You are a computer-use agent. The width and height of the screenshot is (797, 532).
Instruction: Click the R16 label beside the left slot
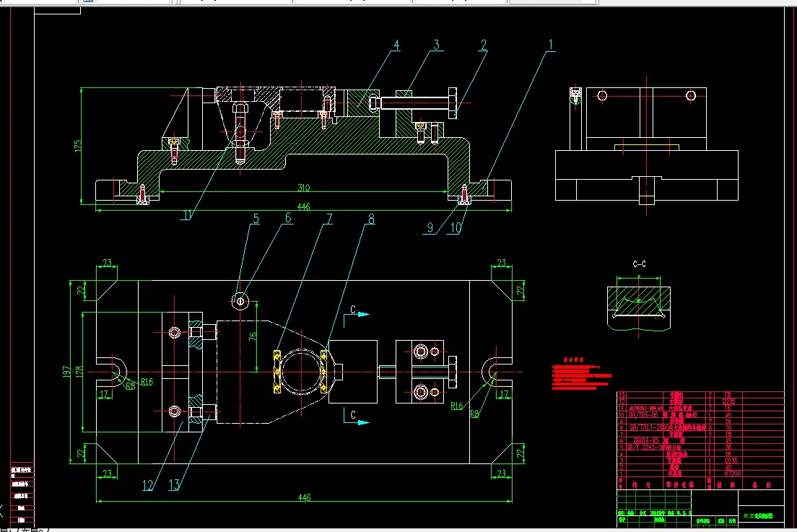pyautogui.click(x=147, y=382)
